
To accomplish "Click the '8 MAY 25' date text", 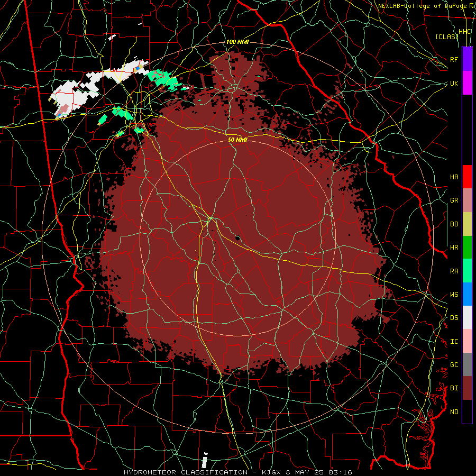I will click(x=305, y=472).
